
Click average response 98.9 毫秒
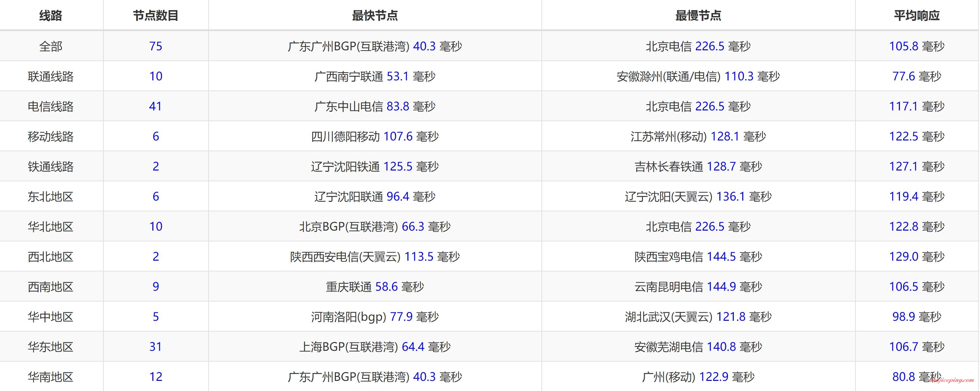coord(917,317)
